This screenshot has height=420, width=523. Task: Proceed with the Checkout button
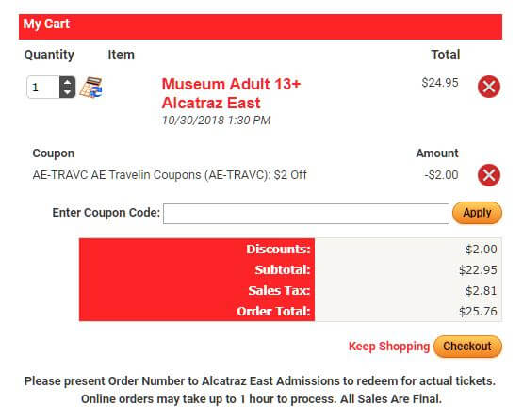[467, 347]
